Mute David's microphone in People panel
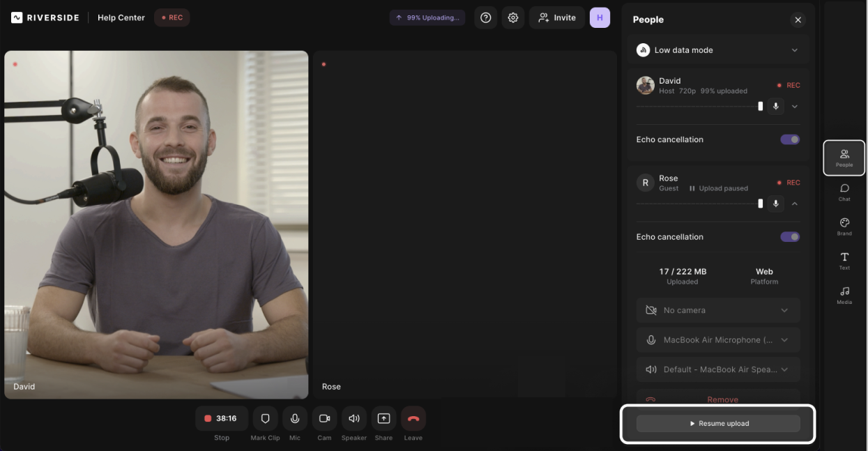 pos(776,107)
